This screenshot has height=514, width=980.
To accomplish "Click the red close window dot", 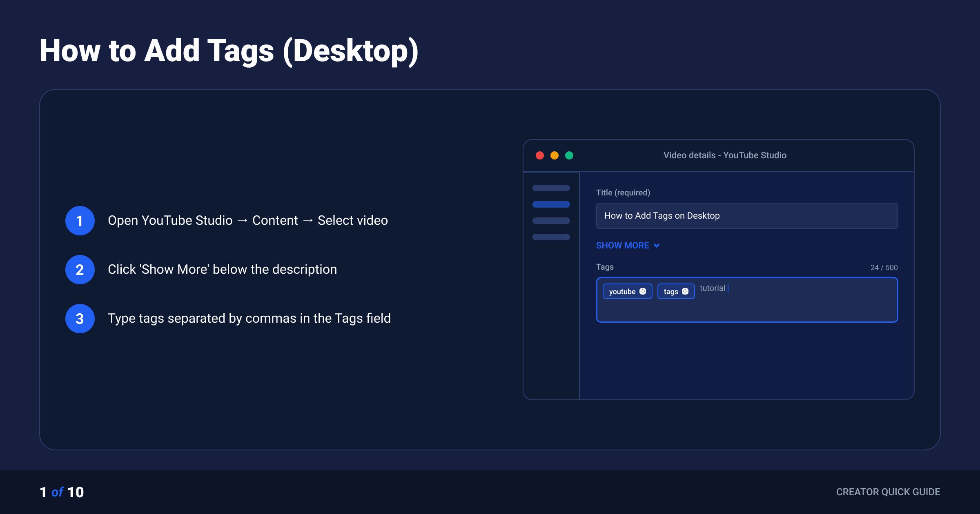I will point(540,155).
